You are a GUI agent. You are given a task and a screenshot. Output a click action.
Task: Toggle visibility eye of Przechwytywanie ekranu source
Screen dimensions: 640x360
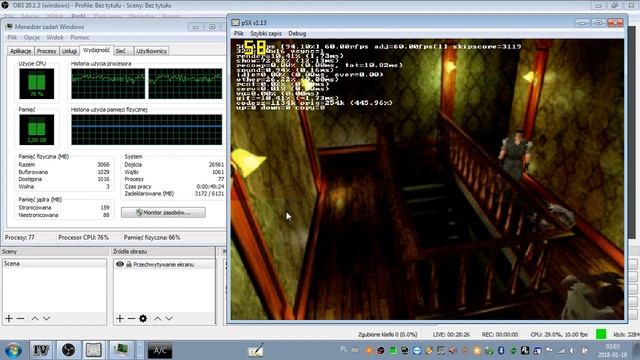point(120,264)
